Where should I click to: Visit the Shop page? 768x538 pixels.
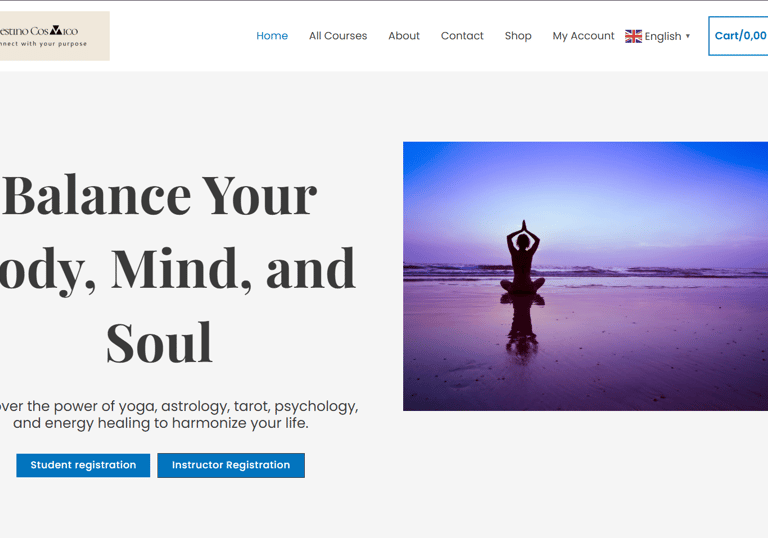[518, 36]
